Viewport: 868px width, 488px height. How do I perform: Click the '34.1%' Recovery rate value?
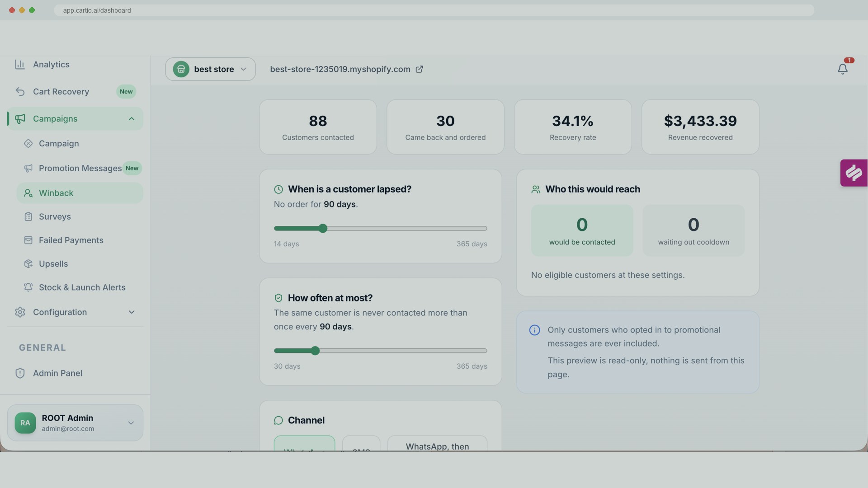coord(572,121)
